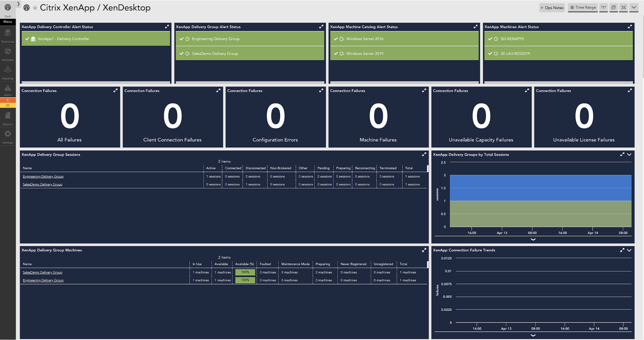This screenshot has height=340, width=644.
Task: Click the 100% availability bar for SalesDemo
Action: 245,272
